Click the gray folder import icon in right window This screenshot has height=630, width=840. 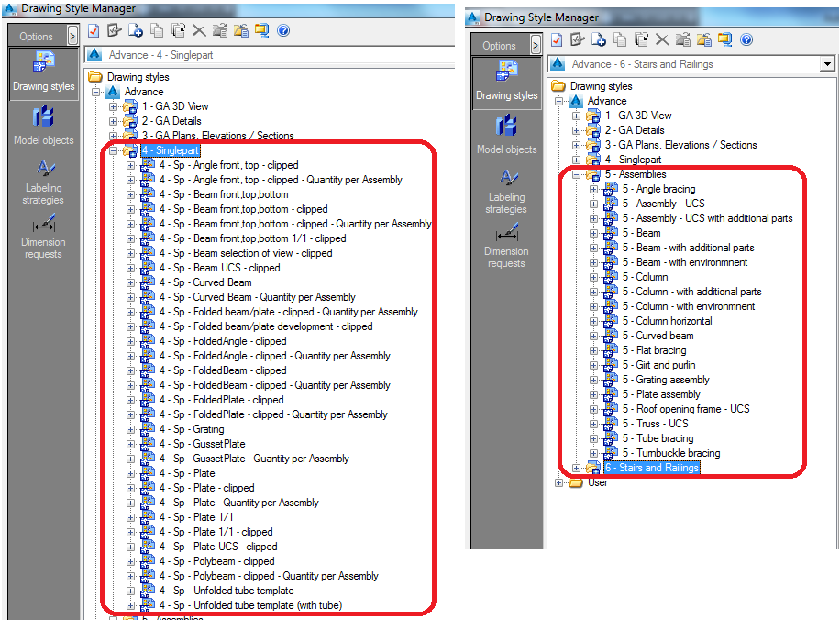pyautogui.click(x=683, y=39)
